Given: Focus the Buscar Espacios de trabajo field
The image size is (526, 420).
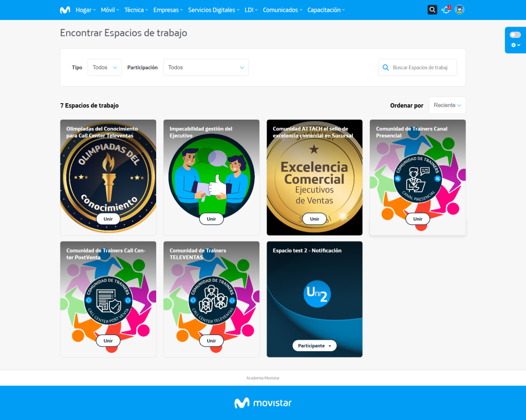Looking at the screenshot, I should (x=417, y=67).
